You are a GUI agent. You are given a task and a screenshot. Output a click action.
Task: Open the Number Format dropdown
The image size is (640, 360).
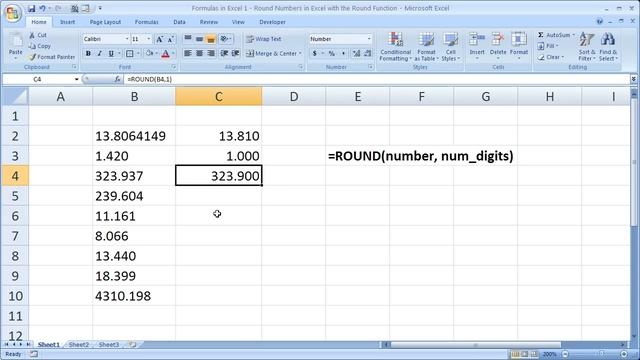(x=369, y=39)
